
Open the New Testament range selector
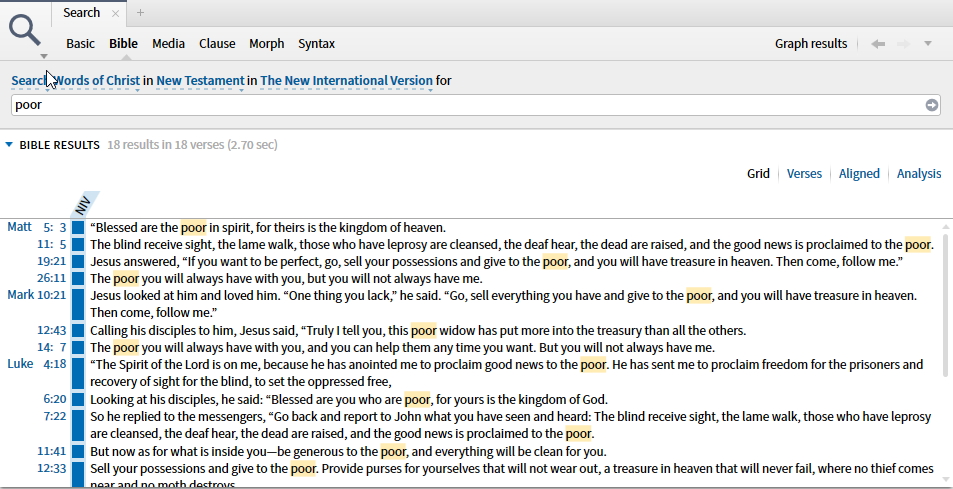[x=200, y=81]
